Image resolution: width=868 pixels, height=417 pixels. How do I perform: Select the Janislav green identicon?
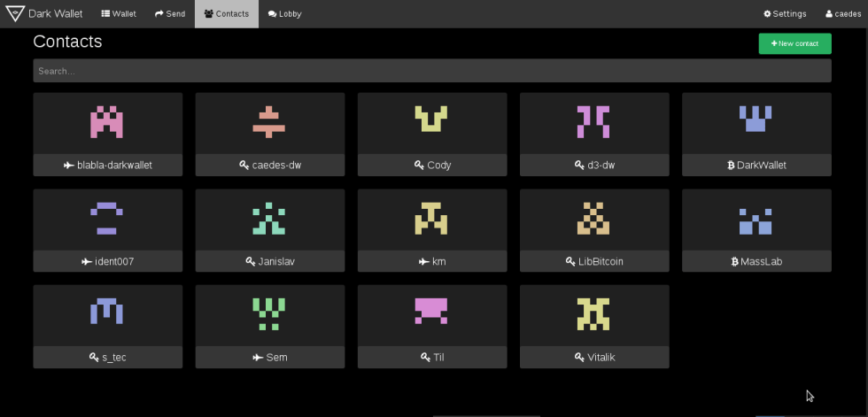click(x=268, y=219)
